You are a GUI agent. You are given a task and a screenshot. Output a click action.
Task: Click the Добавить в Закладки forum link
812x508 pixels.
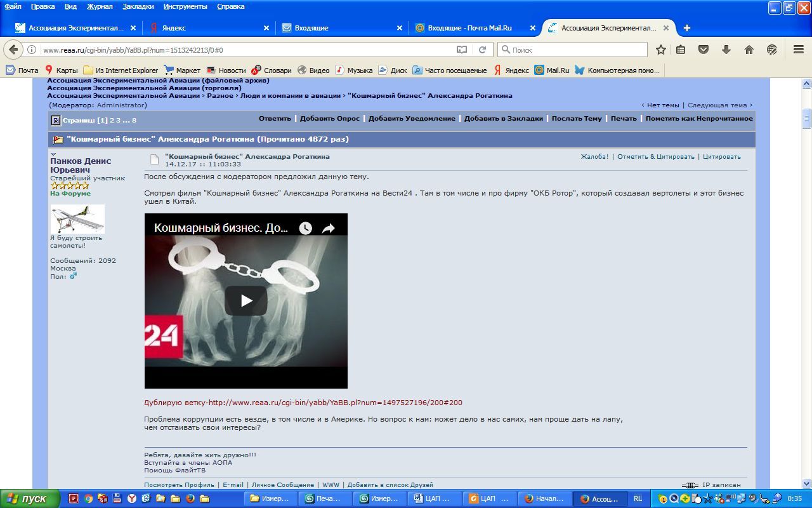point(503,119)
